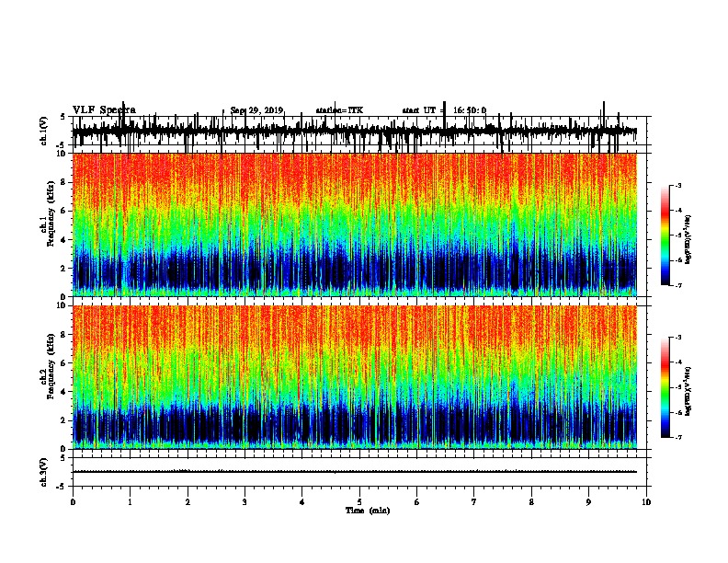Click time axis tick label "7"
This screenshot has width=728, height=563.
pyautogui.click(x=474, y=502)
